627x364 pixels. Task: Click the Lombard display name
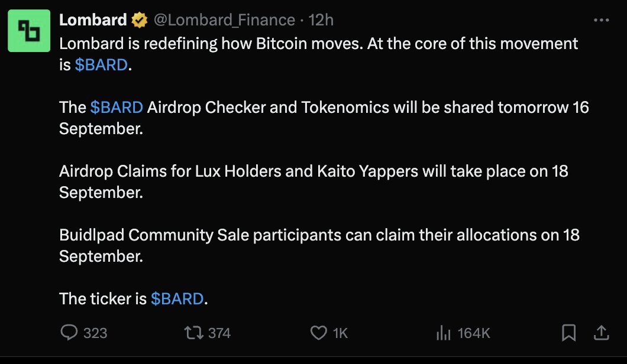click(x=93, y=19)
